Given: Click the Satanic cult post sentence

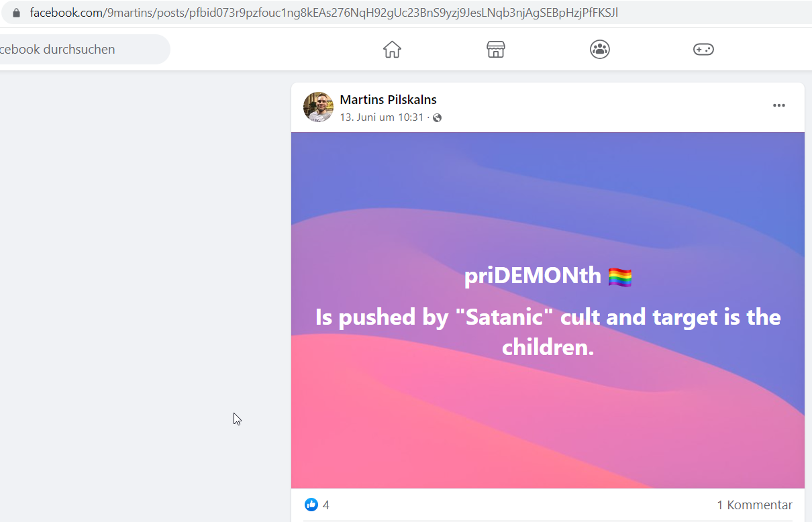Looking at the screenshot, I should pyautogui.click(x=548, y=331).
